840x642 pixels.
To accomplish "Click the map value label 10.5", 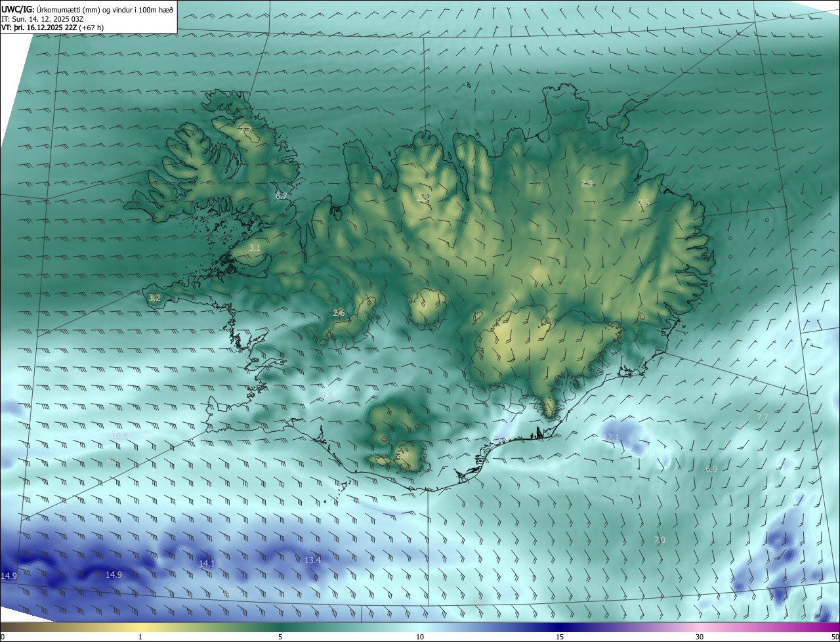I will click(x=119, y=436).
